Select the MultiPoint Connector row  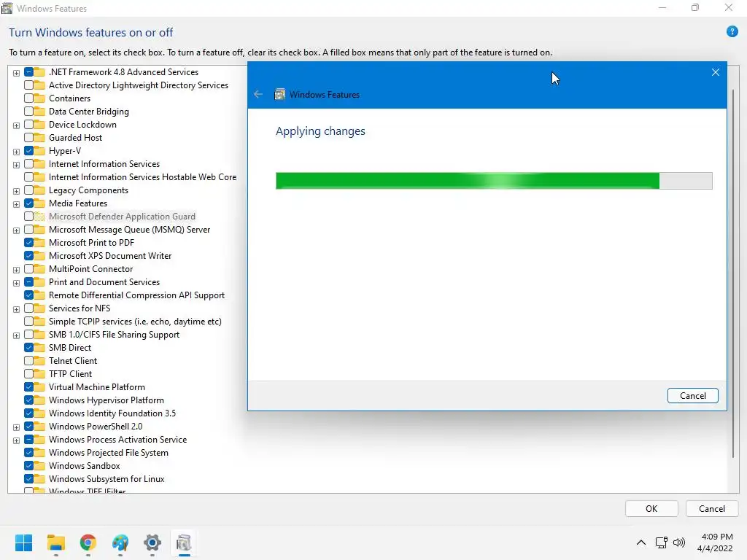point(91,269)
